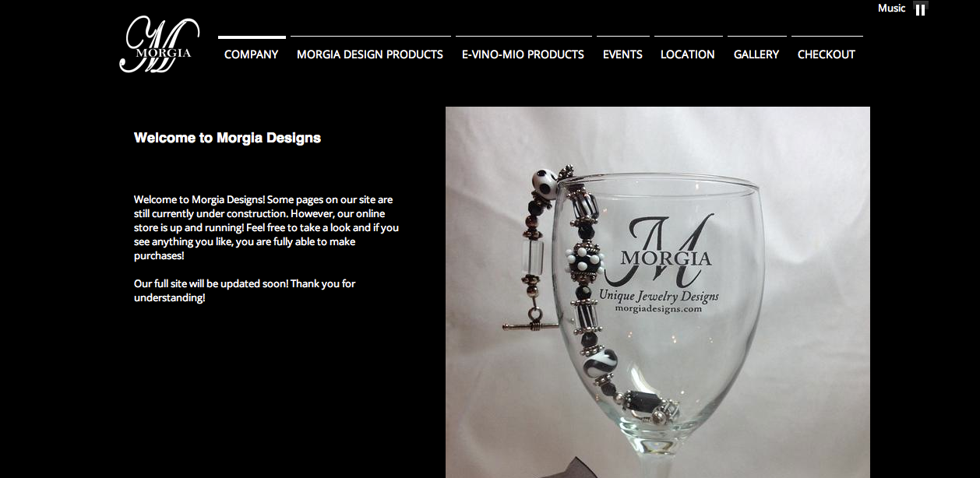Click the black bead with white dots

(584, 262)
